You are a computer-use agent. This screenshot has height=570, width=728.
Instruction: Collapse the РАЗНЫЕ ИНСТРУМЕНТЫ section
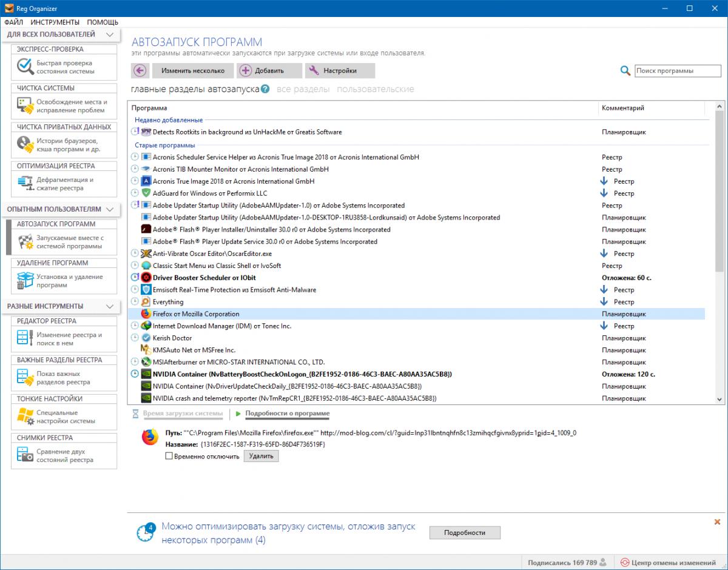pos(109,306)
